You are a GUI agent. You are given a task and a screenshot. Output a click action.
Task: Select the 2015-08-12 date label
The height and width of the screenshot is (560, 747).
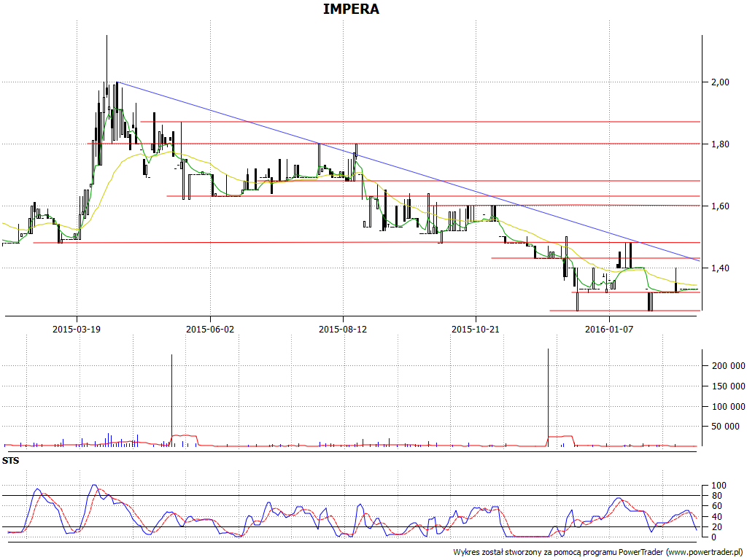tap(343, 329)
